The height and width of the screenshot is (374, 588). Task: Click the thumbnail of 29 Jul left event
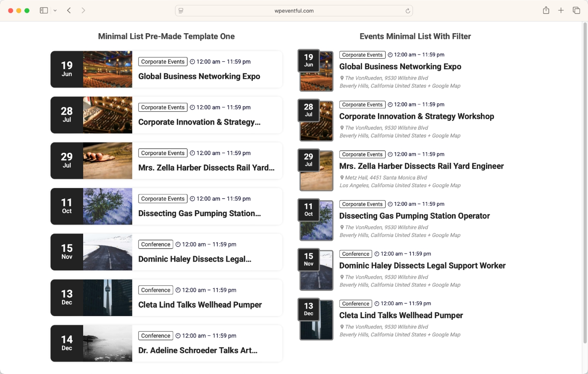click(108, 161)
